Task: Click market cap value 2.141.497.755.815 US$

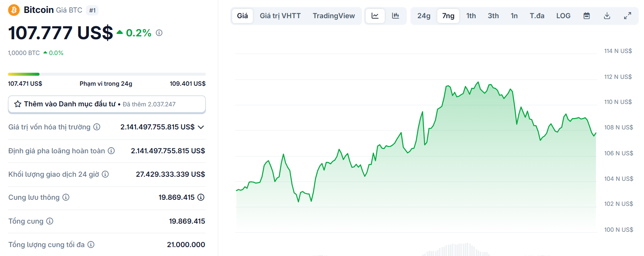Action: pos(157,127)
